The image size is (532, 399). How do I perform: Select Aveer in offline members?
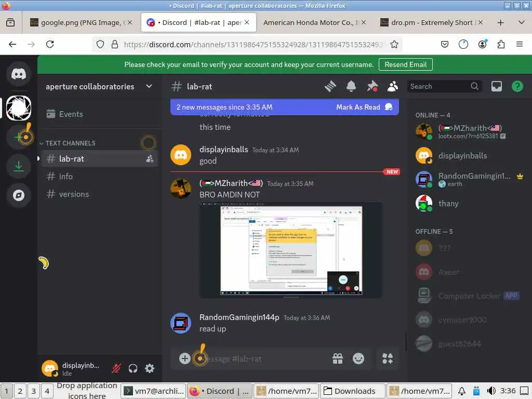point(470,272)
